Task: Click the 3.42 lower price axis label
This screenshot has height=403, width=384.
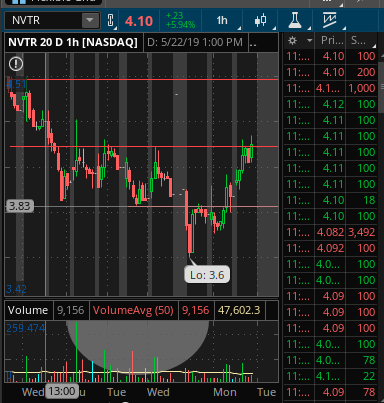Action: tap(16, 289)
